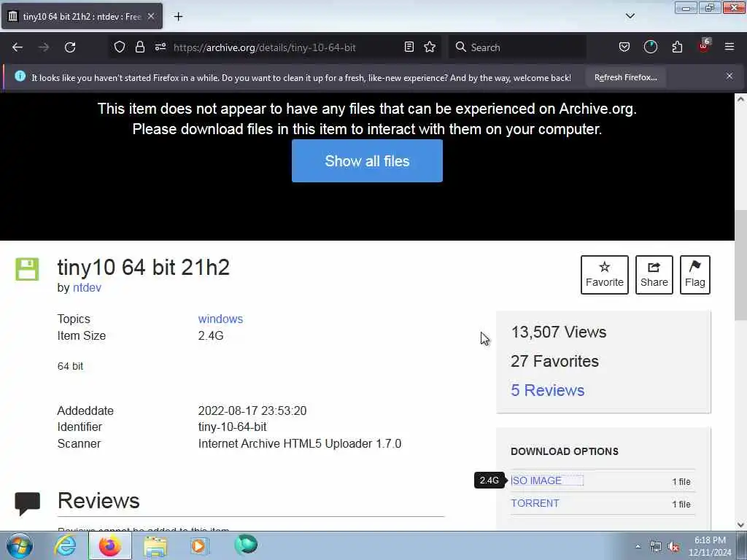
Task: Click the scrollbar up arrow
Action: [740, 99]
